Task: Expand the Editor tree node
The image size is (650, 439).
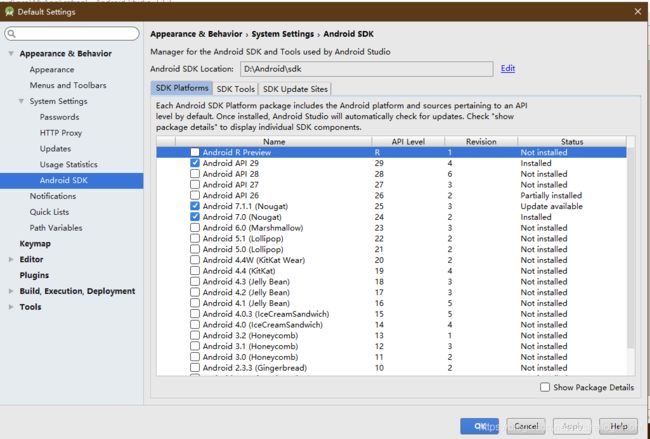Action: pos(11,260)
